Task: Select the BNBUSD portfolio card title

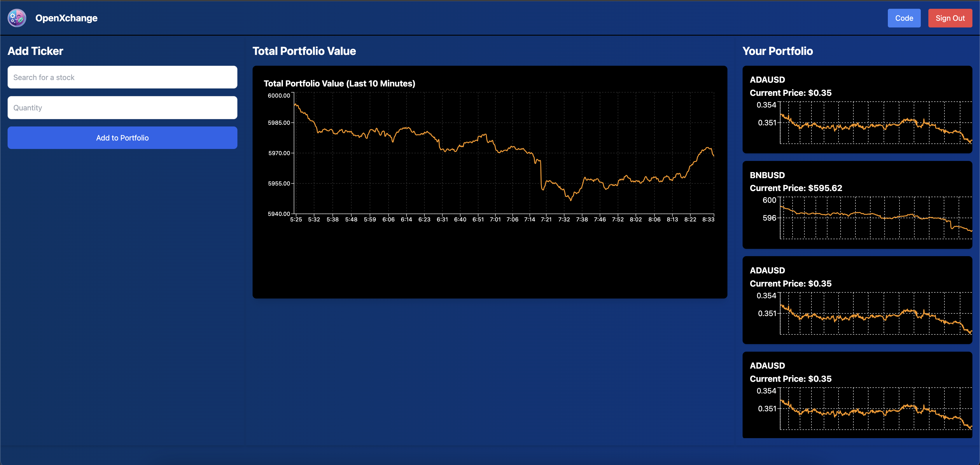Action: [767, 175]
